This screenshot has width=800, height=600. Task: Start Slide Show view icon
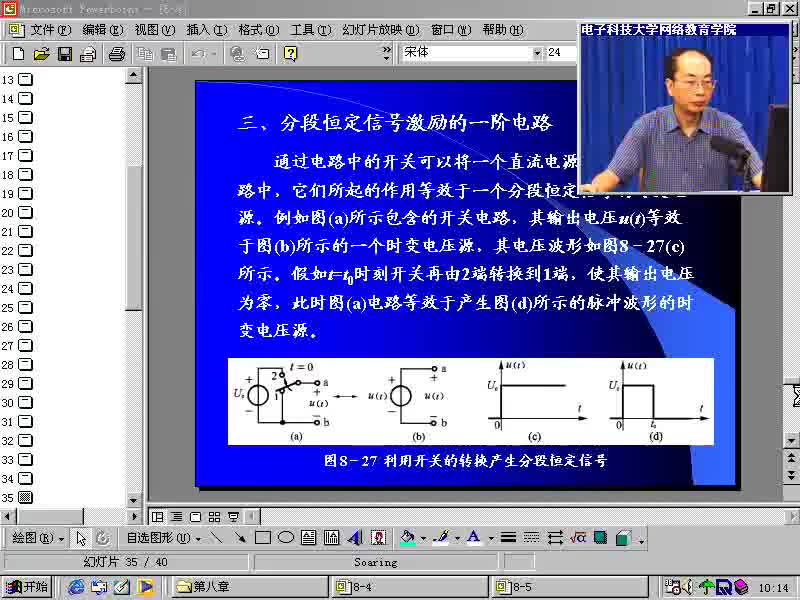pyautogui.click(x=233, y=517)
